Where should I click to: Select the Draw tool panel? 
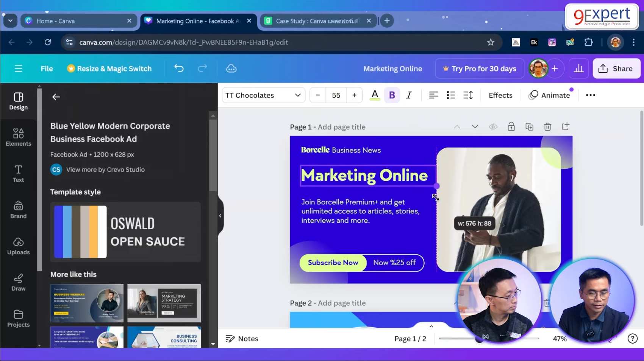(x=18, y=282)
